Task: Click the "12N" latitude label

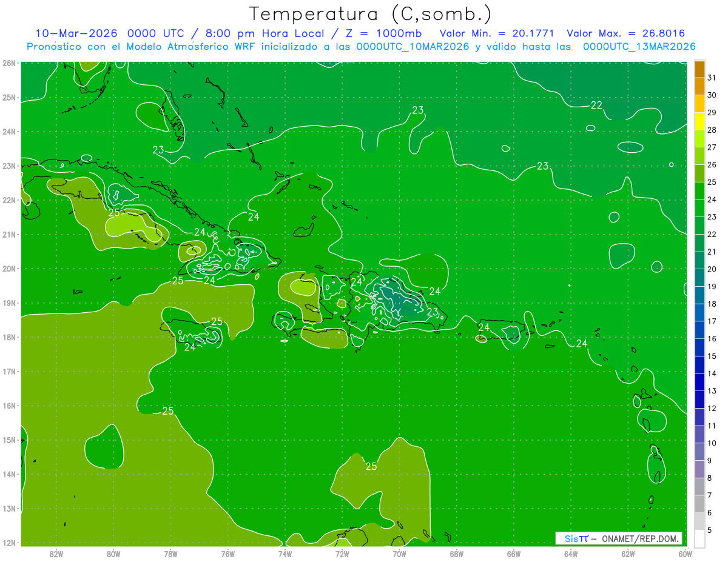Action: tap(9, 543)
